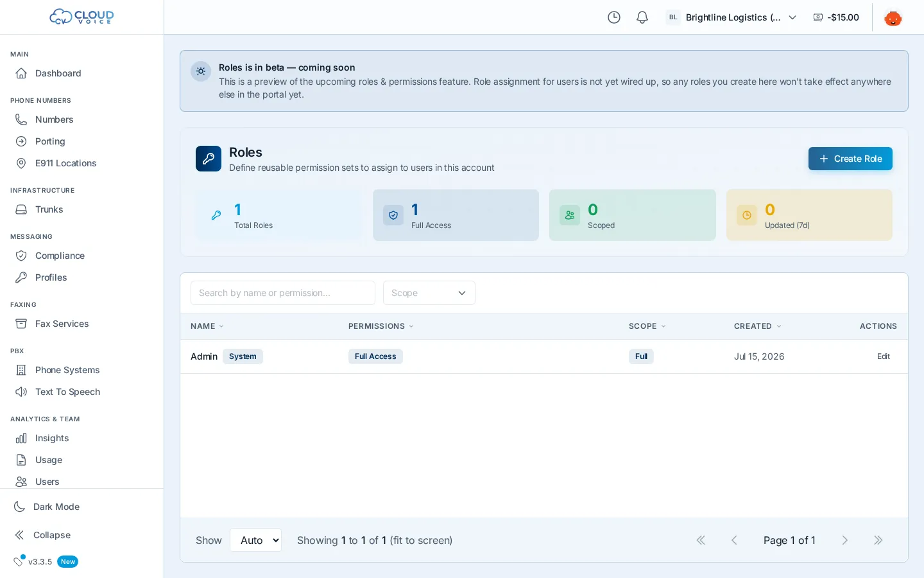Open Compliance in sidebar

tap(81, 256)
